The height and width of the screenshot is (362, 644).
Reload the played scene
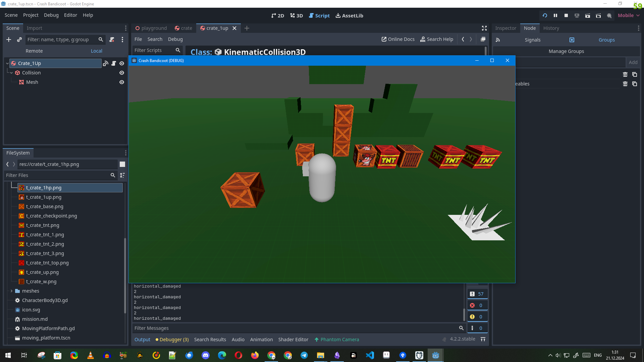pos(545,15)
